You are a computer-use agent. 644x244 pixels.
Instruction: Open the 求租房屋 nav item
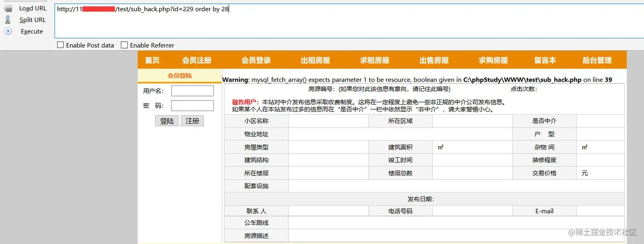[374, 60]
